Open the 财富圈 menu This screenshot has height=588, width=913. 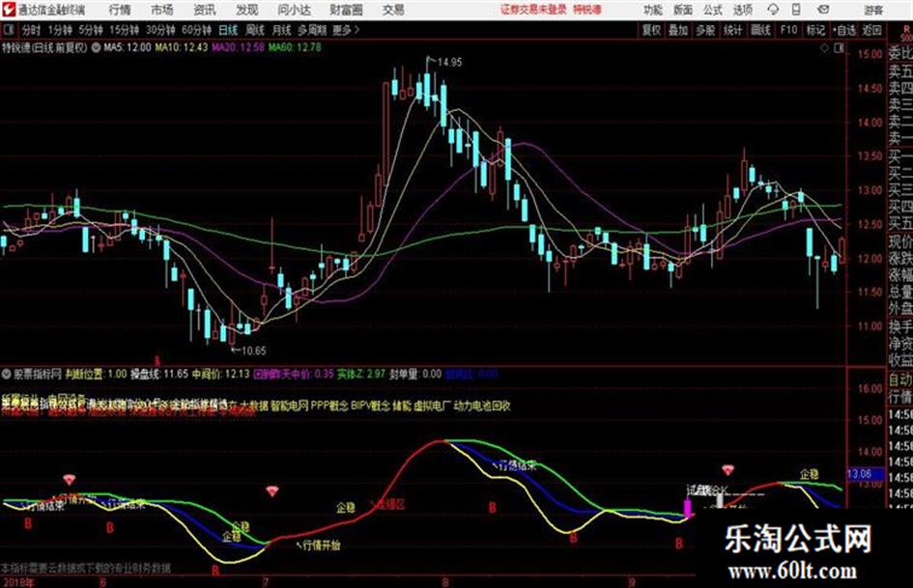[346, 10]
